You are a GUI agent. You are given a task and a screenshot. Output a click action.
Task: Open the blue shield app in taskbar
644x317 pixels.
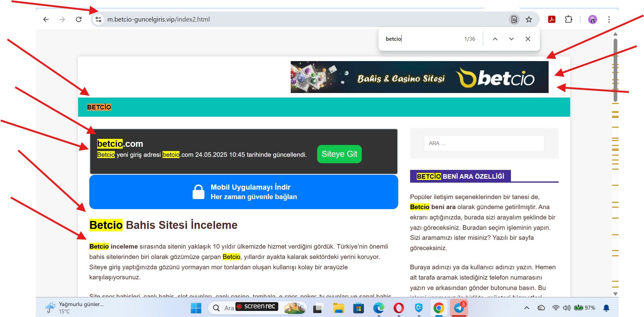[x=419, y=308]
